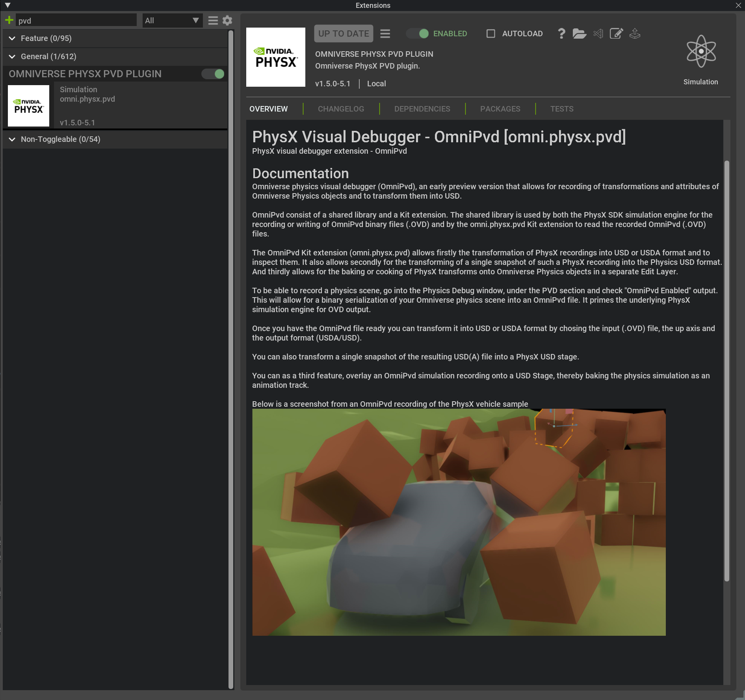Disable the extension via ENABLED toggle
Viewport: 745px width, 700px height.
(x=418, y=34)
